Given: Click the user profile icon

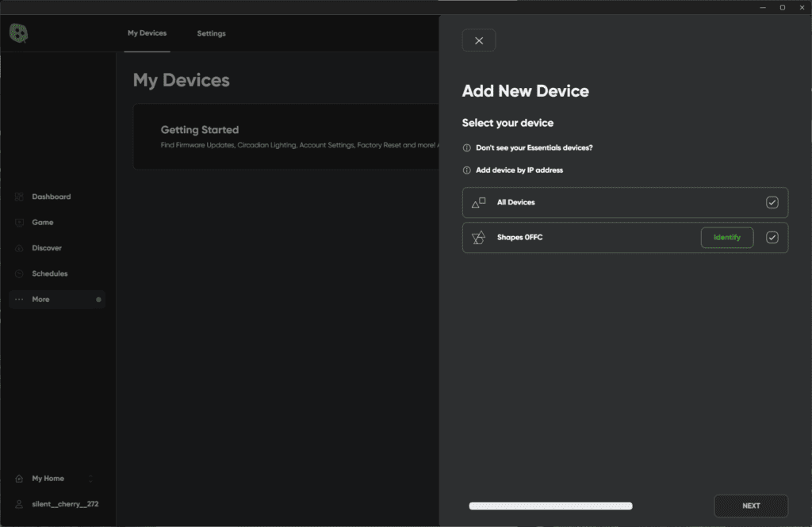Looking at the screenshot, I should (19, 504).
